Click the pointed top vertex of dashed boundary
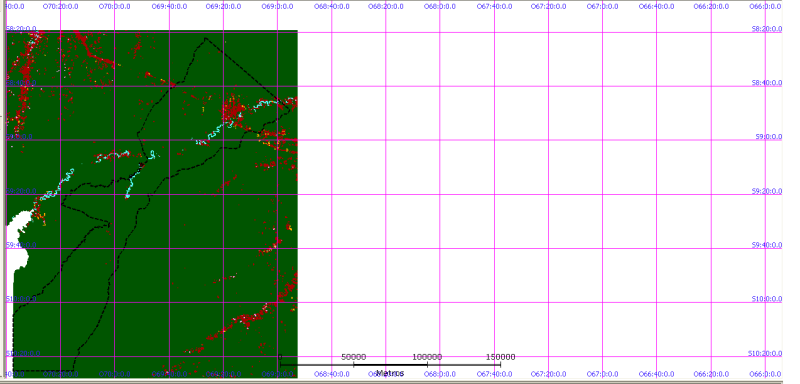Image resolution: width=800 pixels, height=384 pixels. tap(206, 38)
